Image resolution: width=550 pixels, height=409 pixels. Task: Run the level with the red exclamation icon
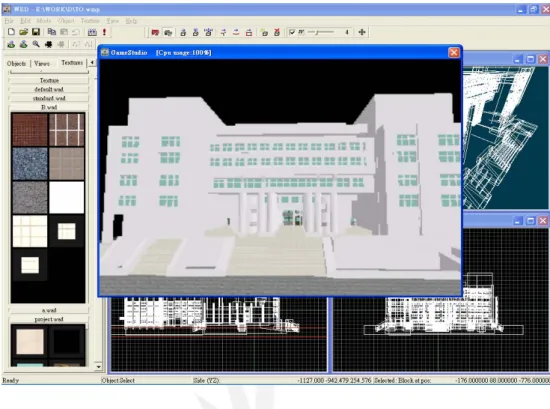click(x=104, y=32)
